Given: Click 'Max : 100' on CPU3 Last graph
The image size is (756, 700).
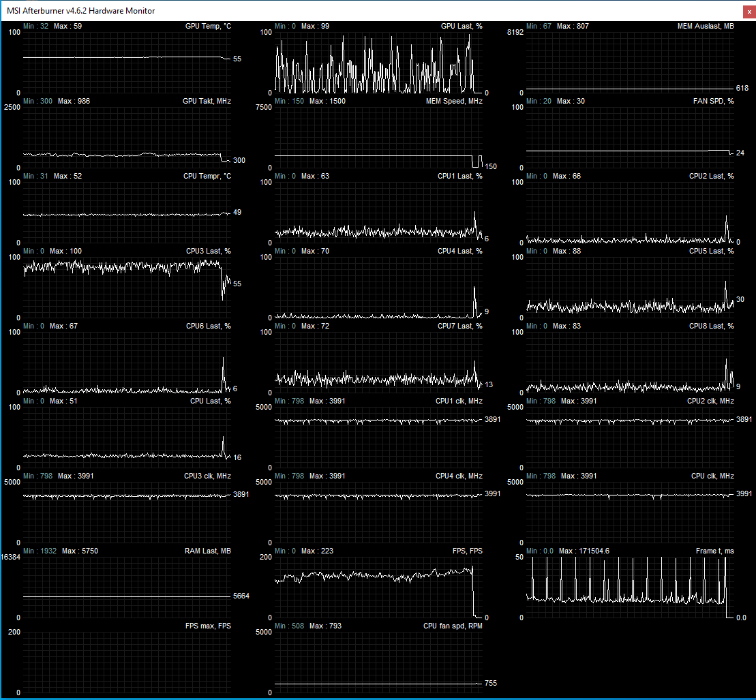Looking at the screenshot, I should pos(65,251).
